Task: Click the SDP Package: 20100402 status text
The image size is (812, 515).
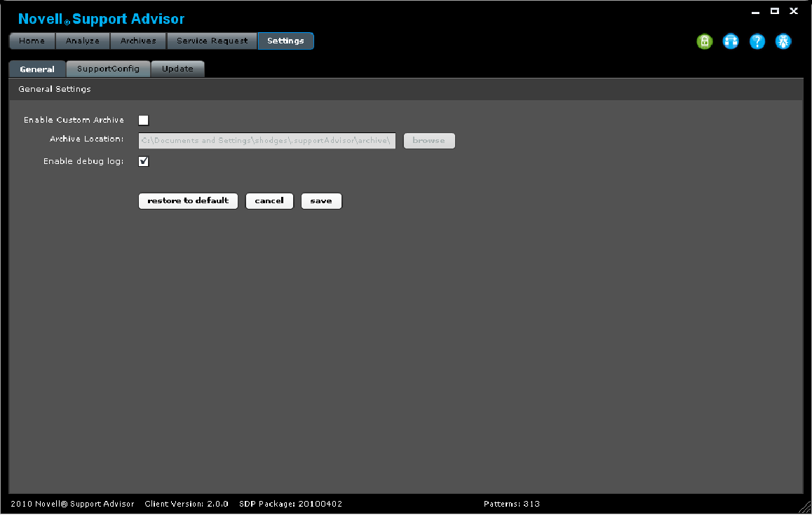Action: click(290, 504)
